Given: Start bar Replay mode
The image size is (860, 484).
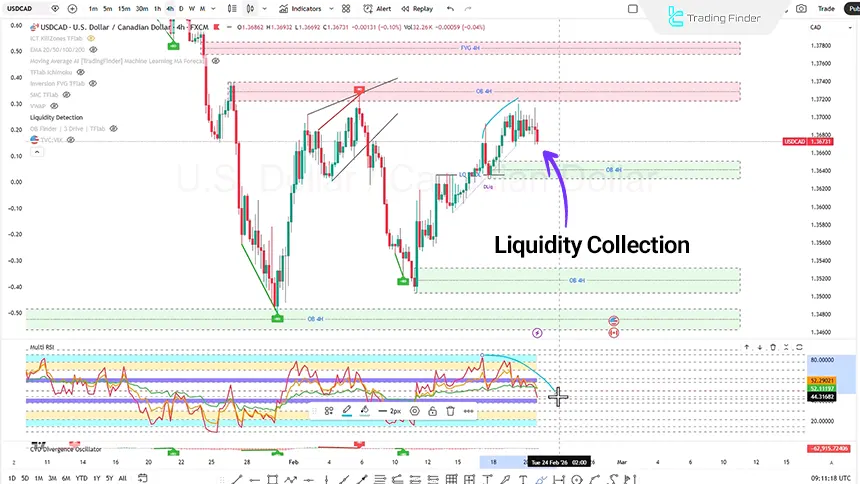Looking at the screenshot, I should tap(417, 9).
